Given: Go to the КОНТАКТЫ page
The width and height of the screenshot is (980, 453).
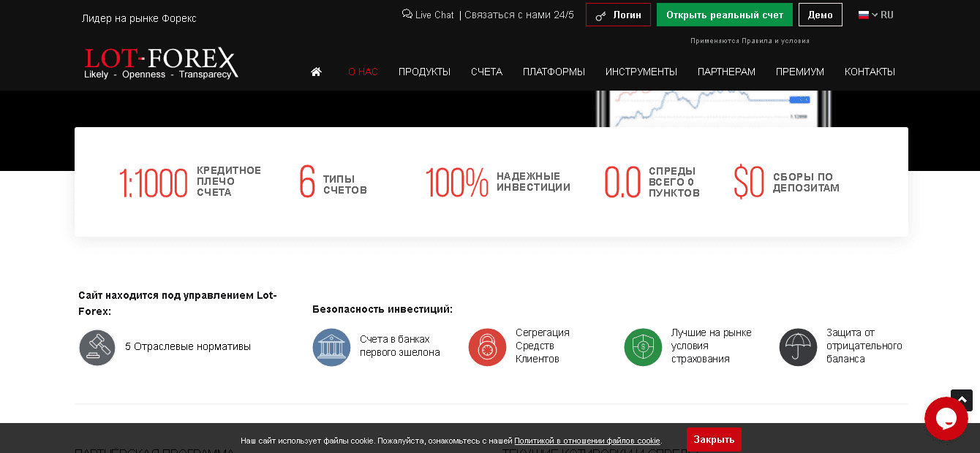Looking at the screenshot, I should click(x=870, y=72).
